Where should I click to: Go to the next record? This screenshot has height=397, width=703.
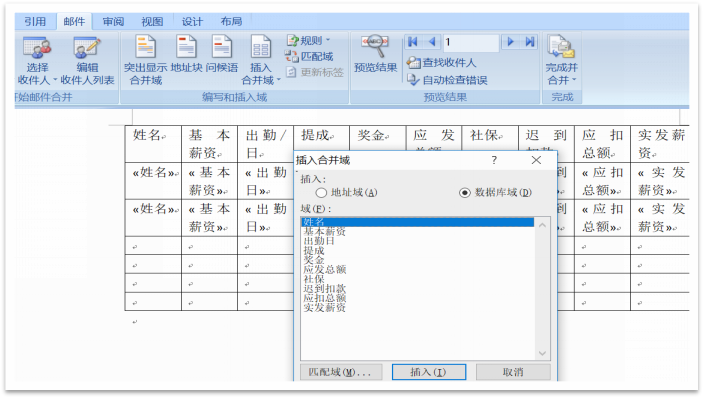tap(510, 42)
